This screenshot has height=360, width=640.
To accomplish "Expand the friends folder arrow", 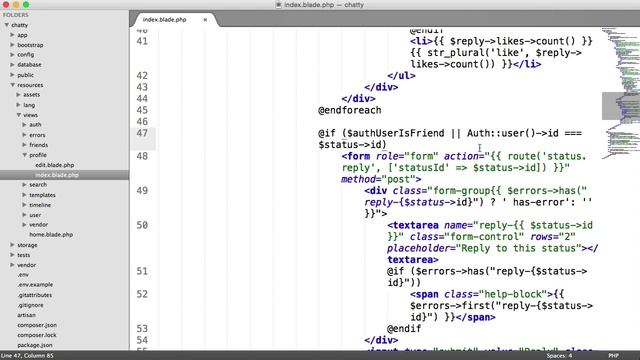I will pyautogui.click(x=24, y=145).
